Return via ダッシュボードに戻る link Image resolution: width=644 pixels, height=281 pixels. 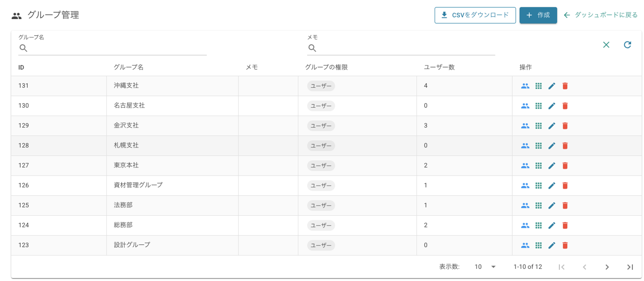[x=600, y=15]
